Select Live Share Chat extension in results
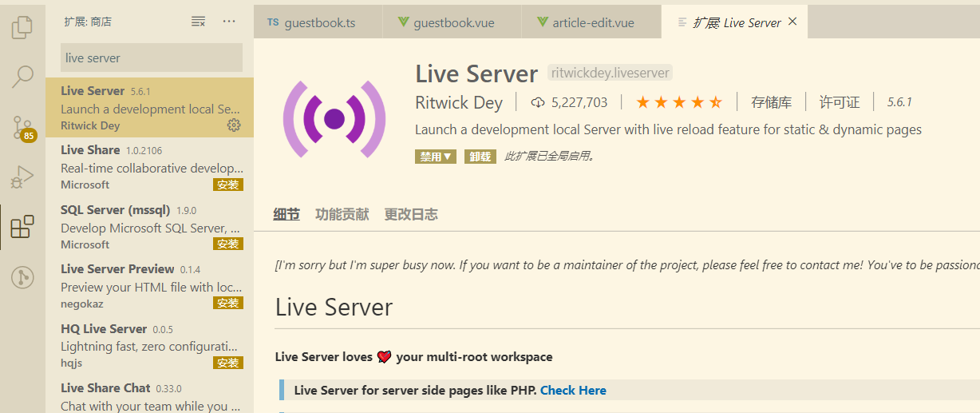980x413 pixels. click(150, 395)
